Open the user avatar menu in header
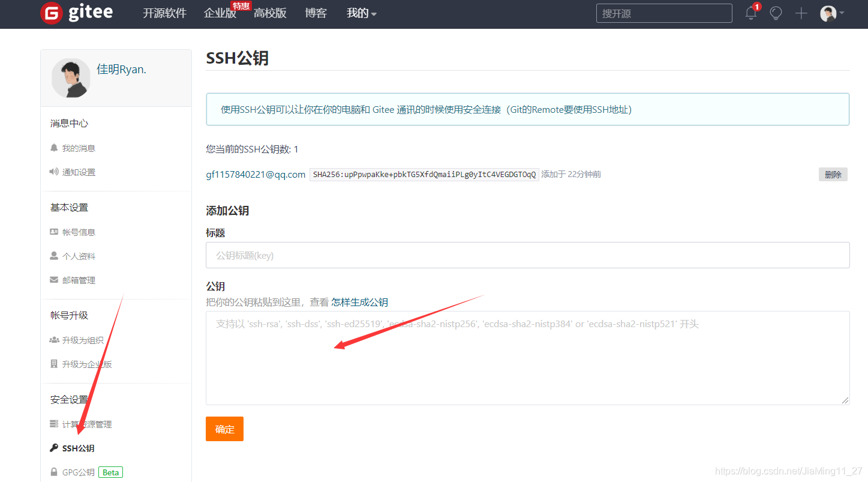Image resolution: width=868 pixels, height=482 pixels. pyautogui.click(x=832, y=13)
